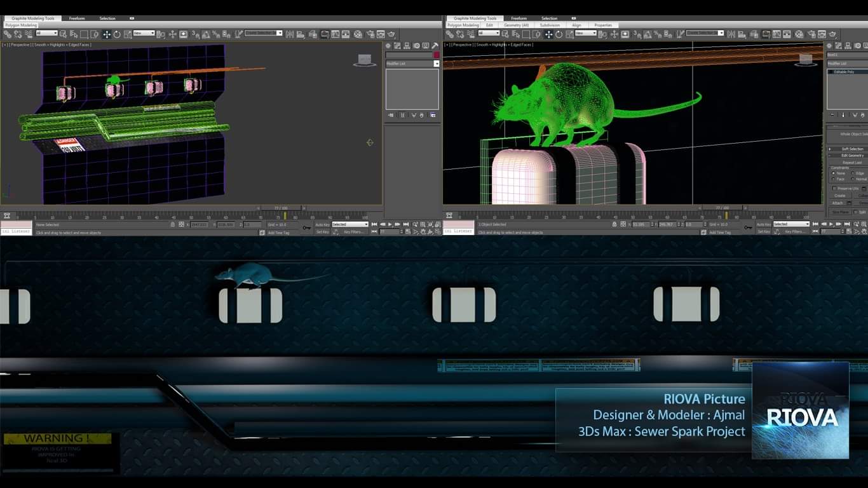Click teapot Render icon in left window

click(391, 34)
